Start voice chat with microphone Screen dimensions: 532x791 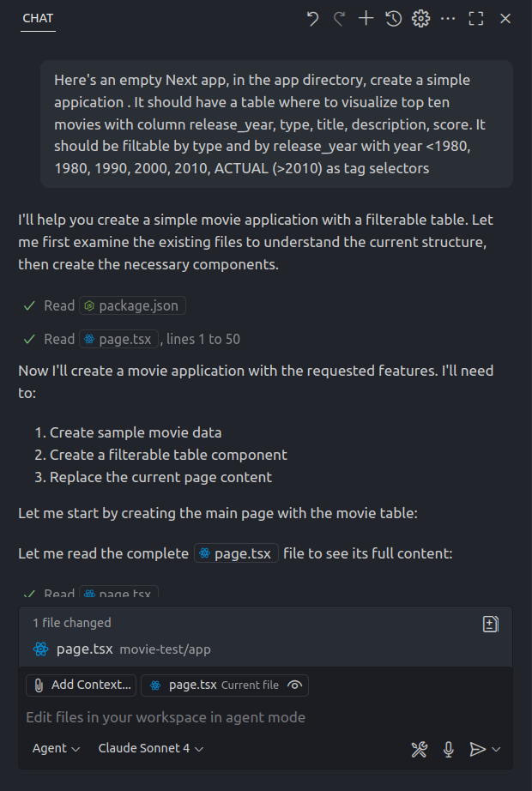click(448, 749)
